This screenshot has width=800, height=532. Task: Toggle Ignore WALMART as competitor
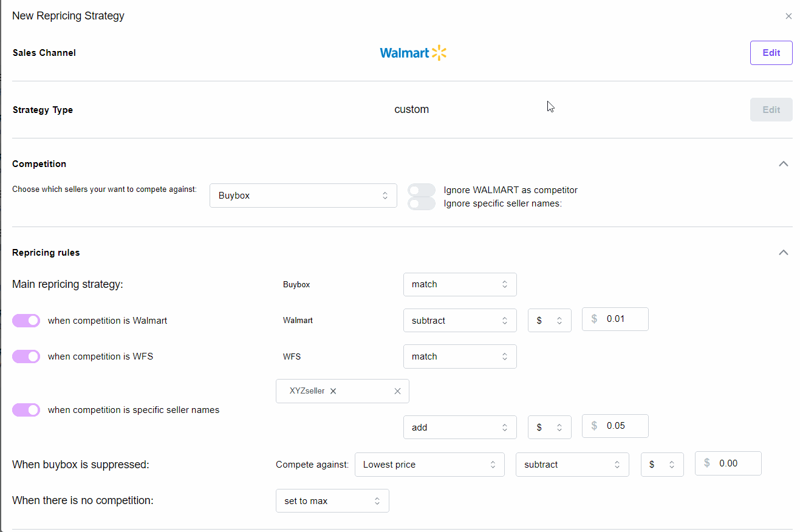point(422,190)
